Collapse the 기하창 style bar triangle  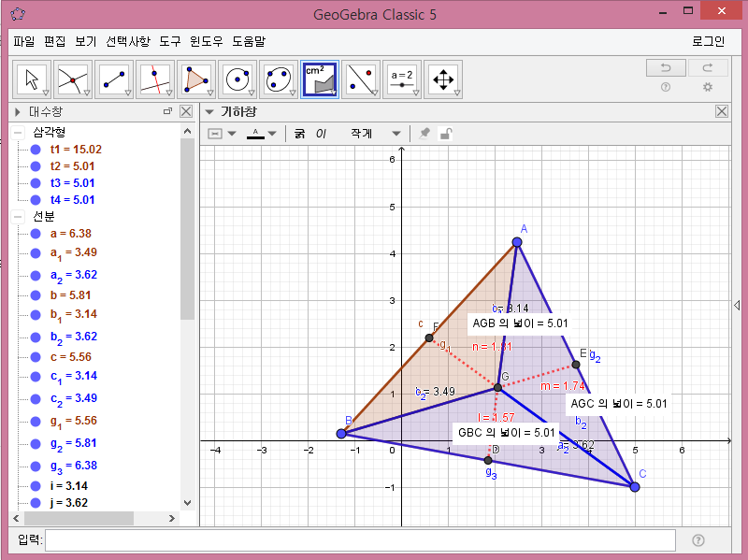click(x=209, y=112)
